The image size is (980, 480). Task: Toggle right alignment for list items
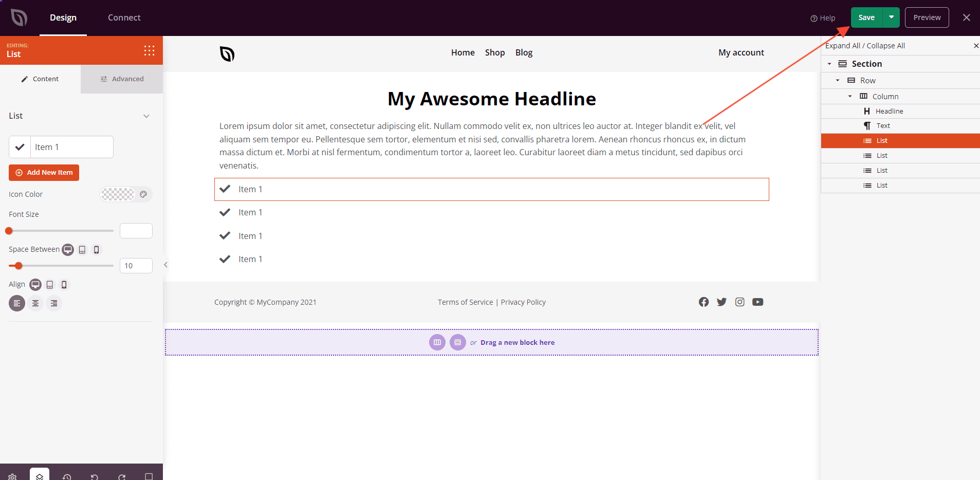(54, 303)
